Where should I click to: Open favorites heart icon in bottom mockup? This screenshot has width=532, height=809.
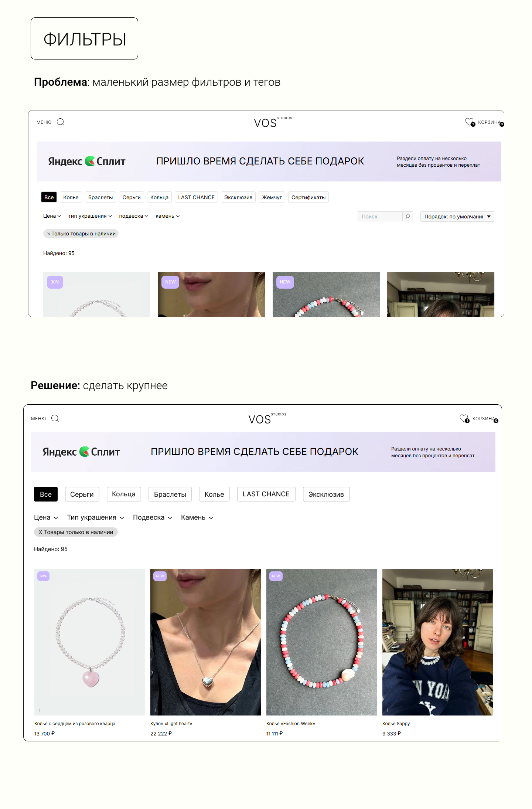[464, 418]
